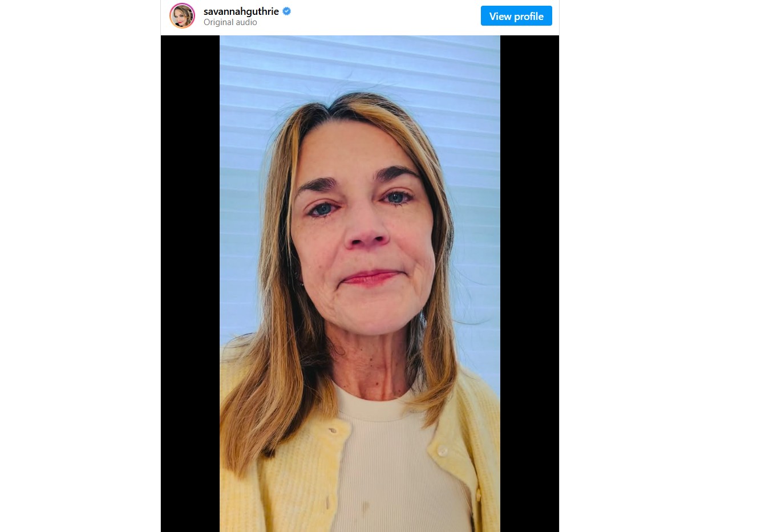This screenshot has height=532, width=757.
Task: Open the savannahguthrie username link
Action: tap(241, 11)
